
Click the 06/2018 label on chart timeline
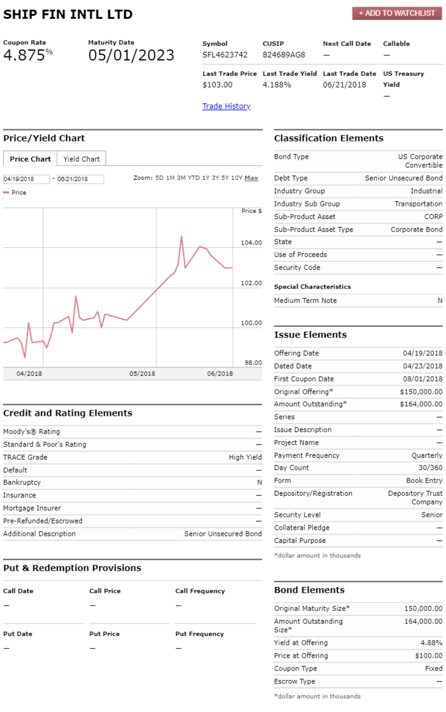tap(220, 373)
